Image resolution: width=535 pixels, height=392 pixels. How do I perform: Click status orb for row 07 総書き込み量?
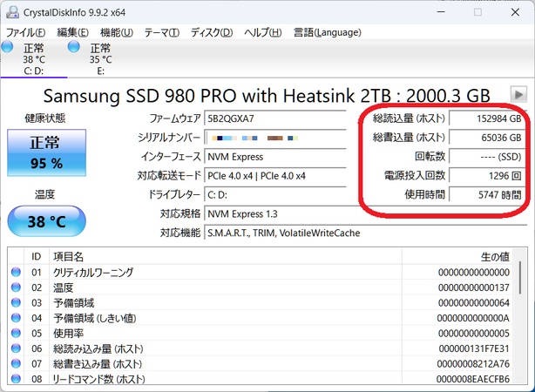pos(16,363)
